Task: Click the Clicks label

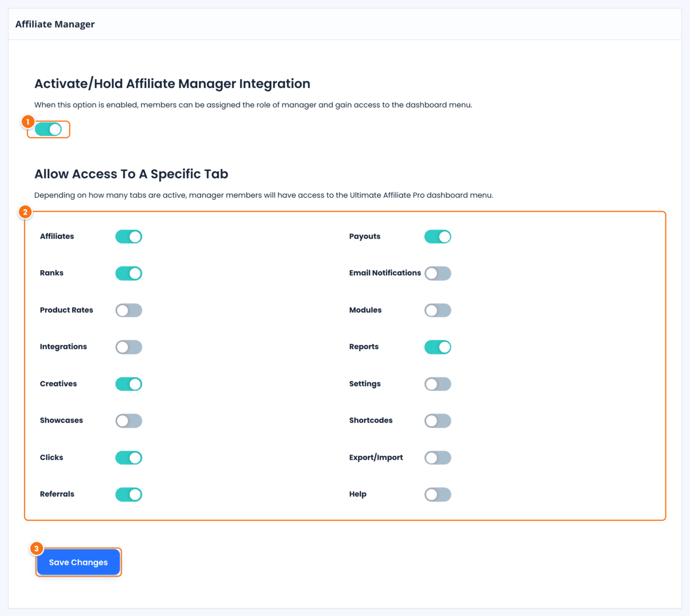Action: pos(51,457)
